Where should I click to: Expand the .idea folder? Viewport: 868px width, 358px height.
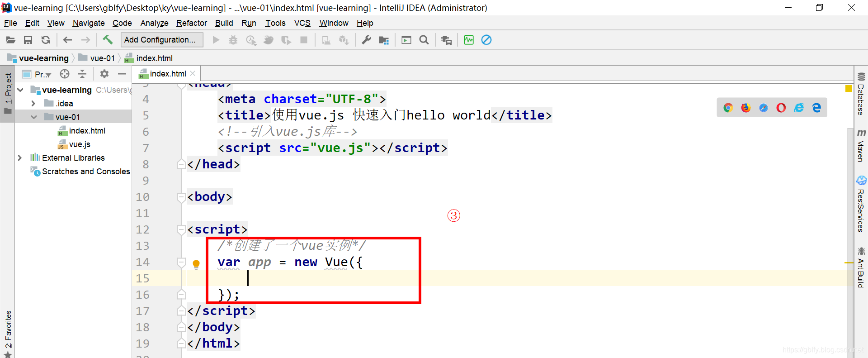coord(33,104)
